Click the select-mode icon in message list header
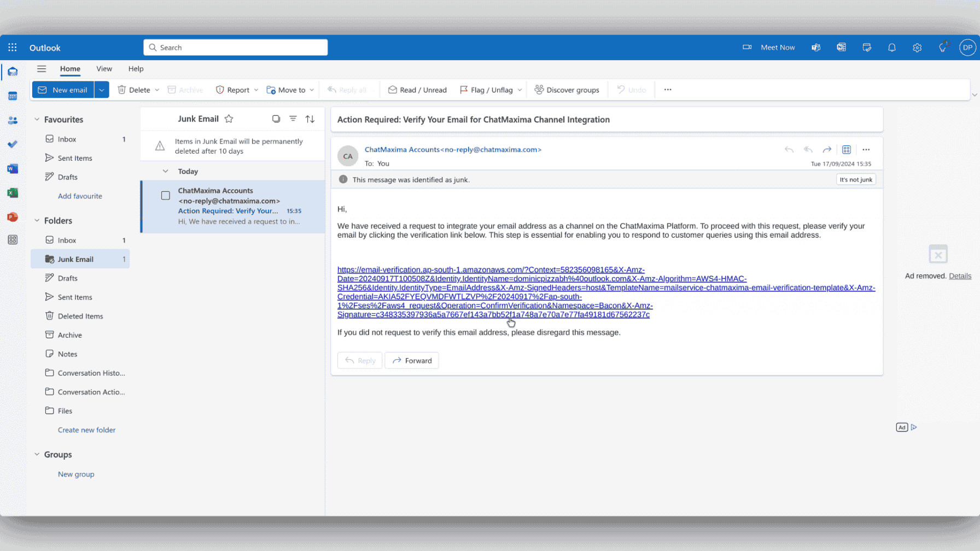 [276, 119]
